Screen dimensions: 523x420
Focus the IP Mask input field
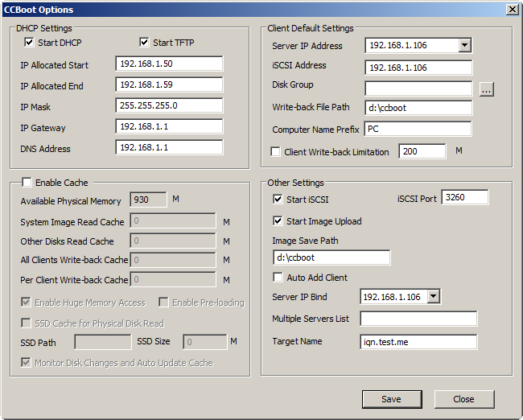(169, 106)
